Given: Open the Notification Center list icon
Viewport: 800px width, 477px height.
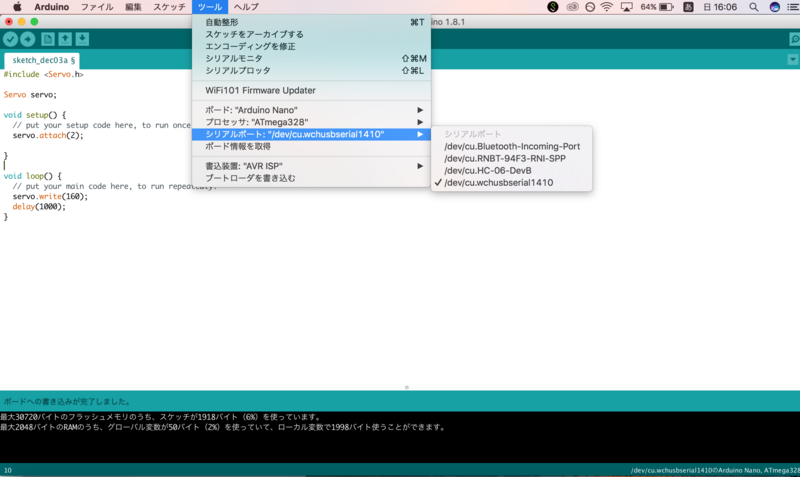Looking at the screenshot, I should point(794,7).
